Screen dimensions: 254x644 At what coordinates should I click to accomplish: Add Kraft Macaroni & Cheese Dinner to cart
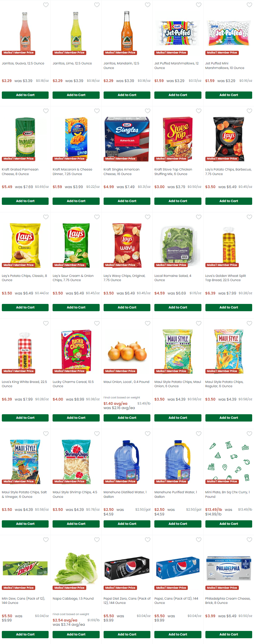click(76, 201)
